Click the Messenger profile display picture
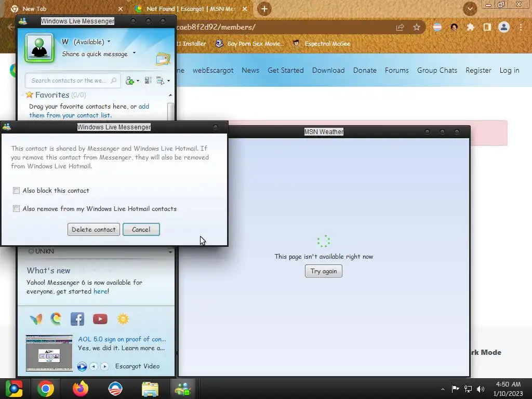Image resolution: width=532 pixels, height=399 pixels. coord(39,48)
